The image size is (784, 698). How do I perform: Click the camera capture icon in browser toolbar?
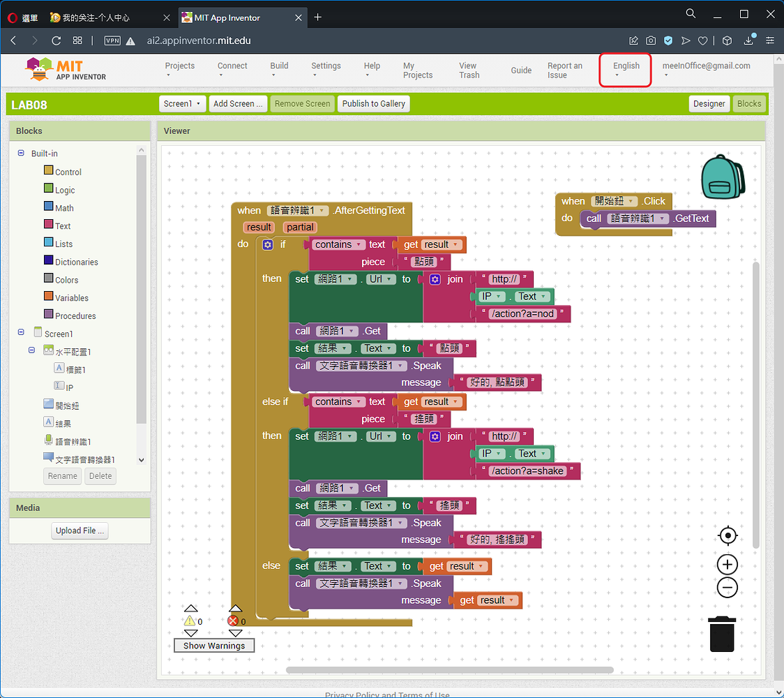point(651,40)
